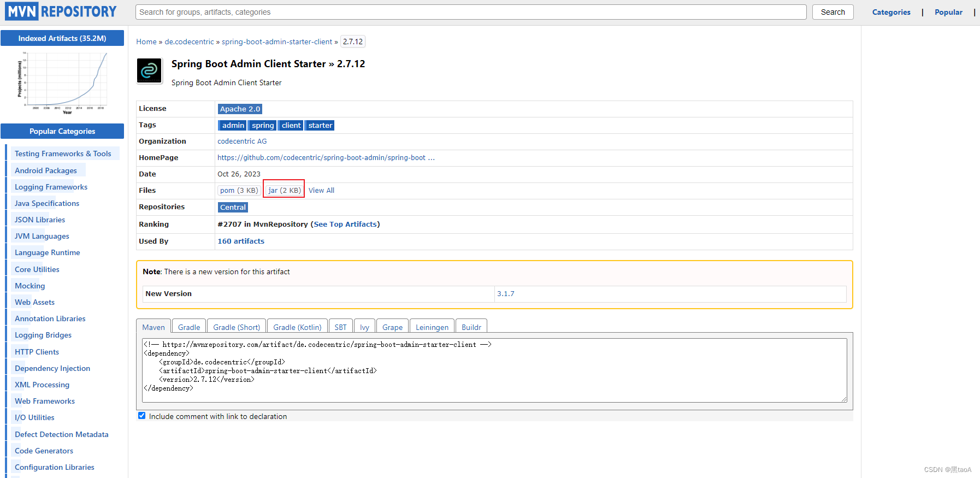This screenshot has width=980, height=478.
Task: Open the GitHub homepage link
Action: 326,158
